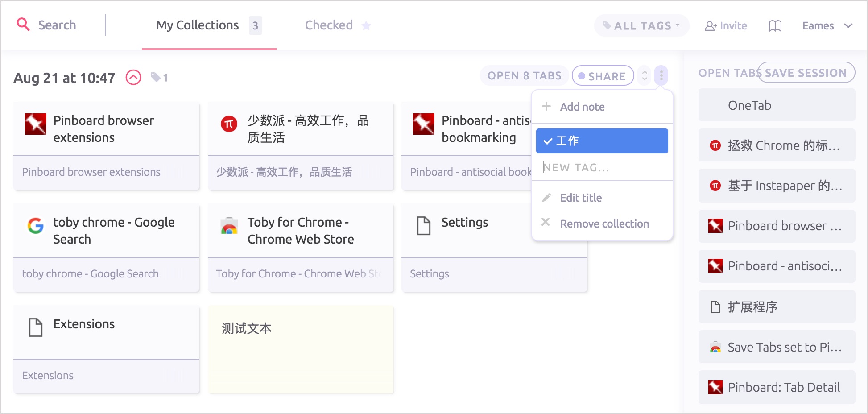The width and height of the screenshot is (868, 414).
Task: Select Remove collection from the menu
Action: (604, 224)
